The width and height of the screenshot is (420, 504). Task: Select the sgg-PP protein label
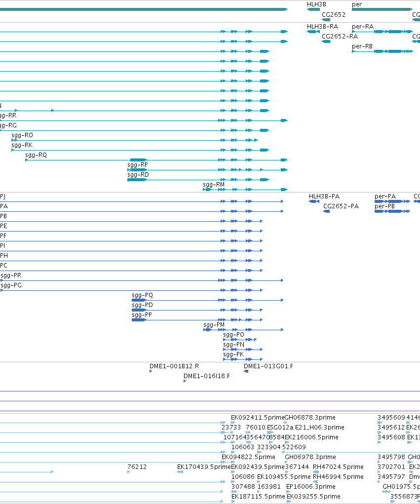(142, 315)
